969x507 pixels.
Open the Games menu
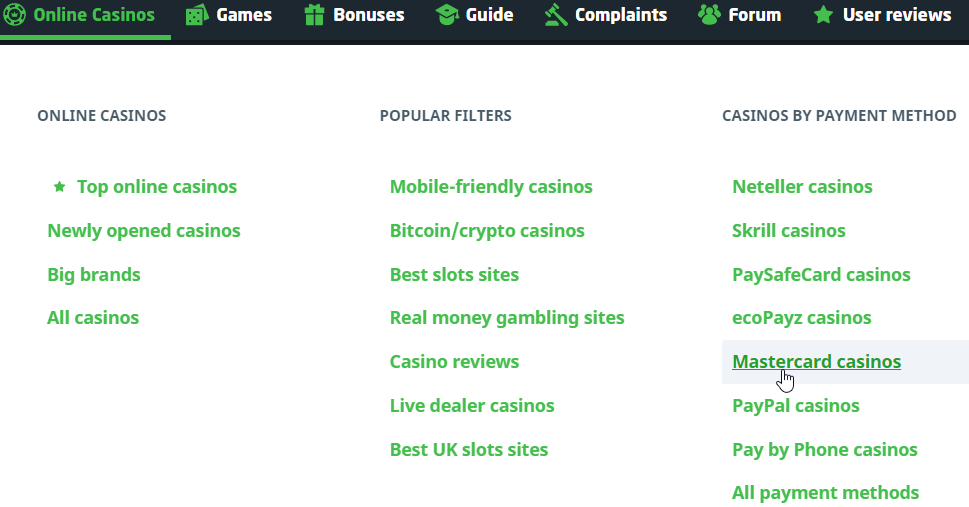pyautogui.click(x=244, y=15)
